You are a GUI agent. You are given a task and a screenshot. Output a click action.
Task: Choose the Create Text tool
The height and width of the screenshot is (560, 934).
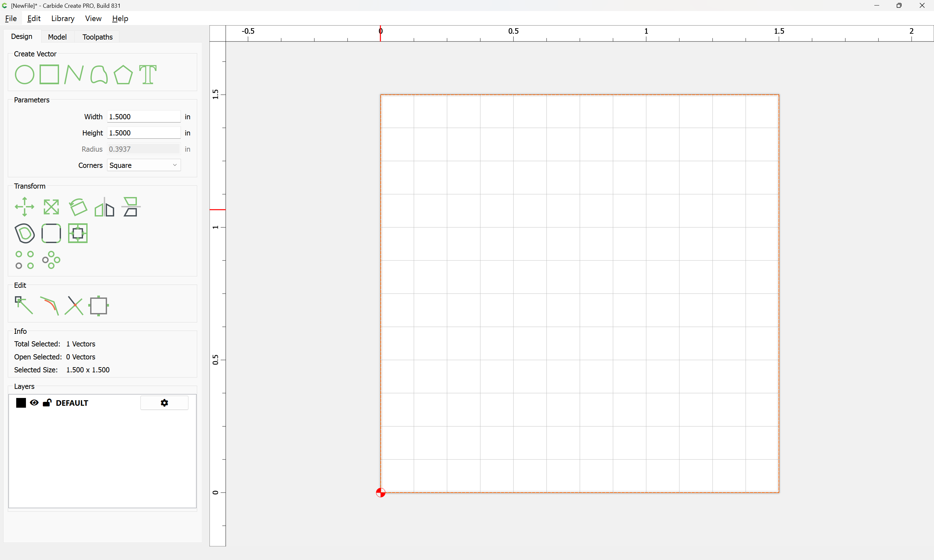click(x=148, y=74)
